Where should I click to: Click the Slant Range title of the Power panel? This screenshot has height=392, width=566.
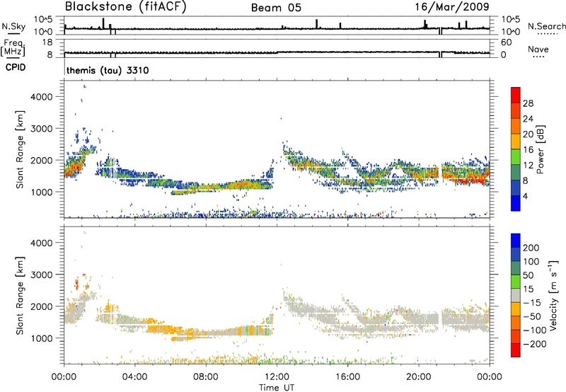point(20,149)
